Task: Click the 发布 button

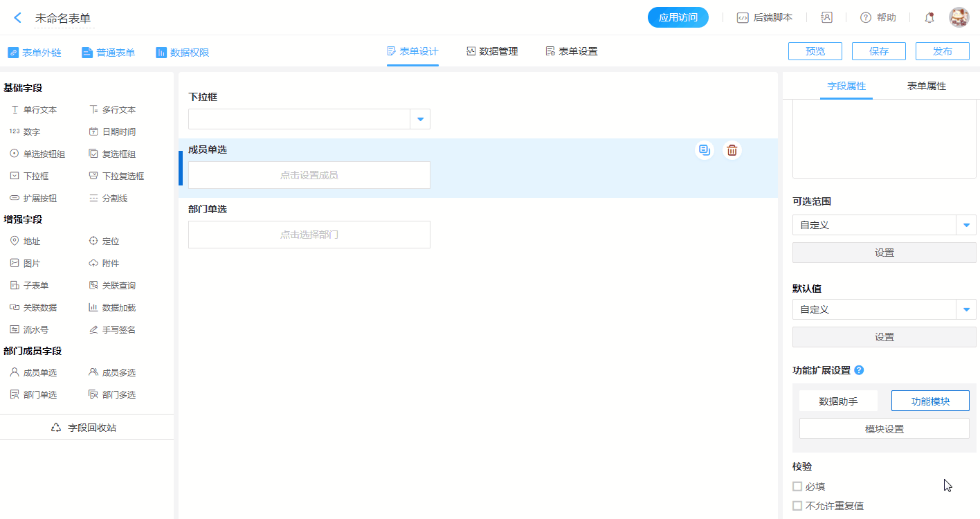Action: (942, 51)
